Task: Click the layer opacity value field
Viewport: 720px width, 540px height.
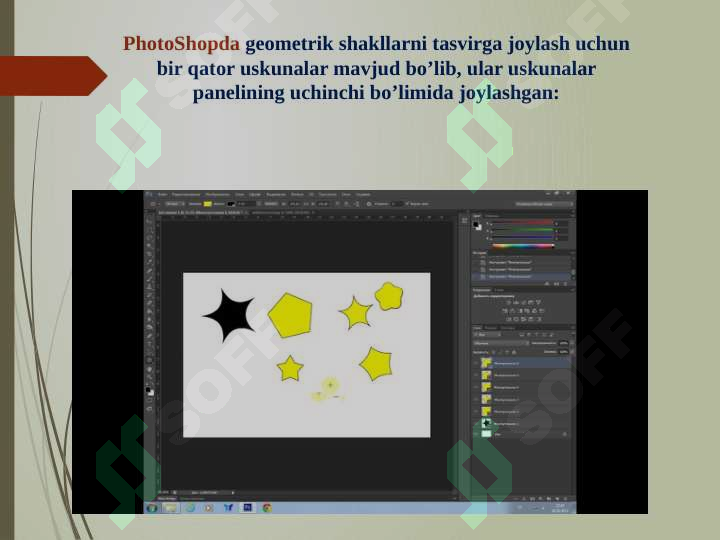Action: click(x=564, y=343)
